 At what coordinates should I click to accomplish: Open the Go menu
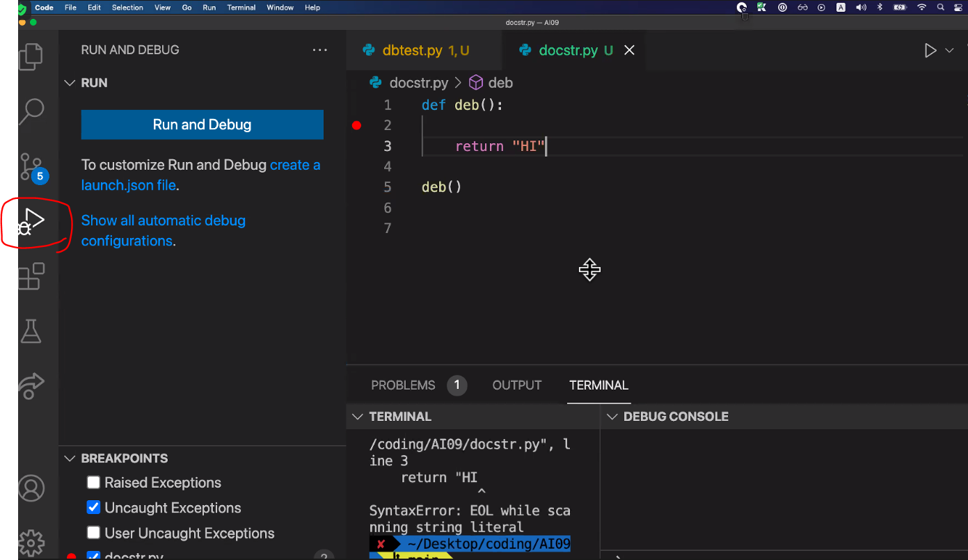[187, 7]
